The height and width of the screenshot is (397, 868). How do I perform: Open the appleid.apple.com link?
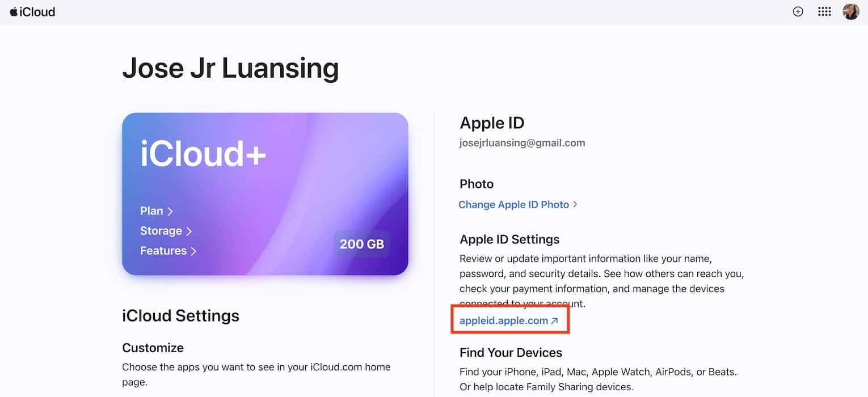[503, 321]
